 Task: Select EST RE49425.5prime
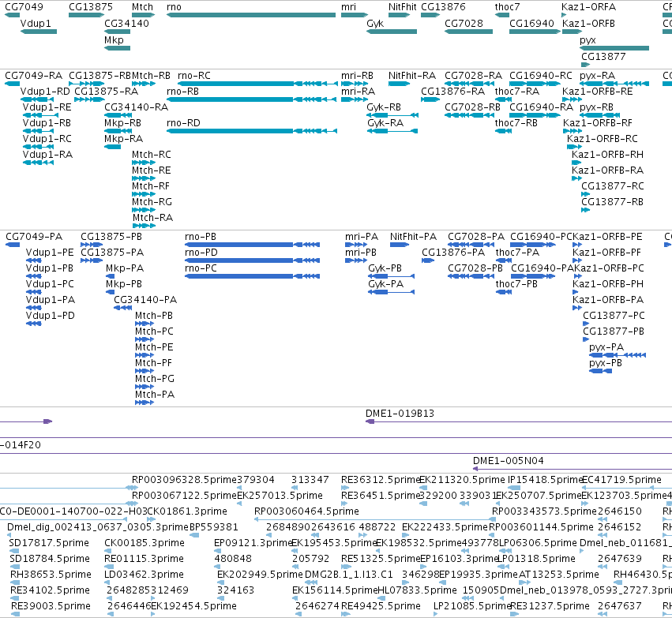pos(381,605)
